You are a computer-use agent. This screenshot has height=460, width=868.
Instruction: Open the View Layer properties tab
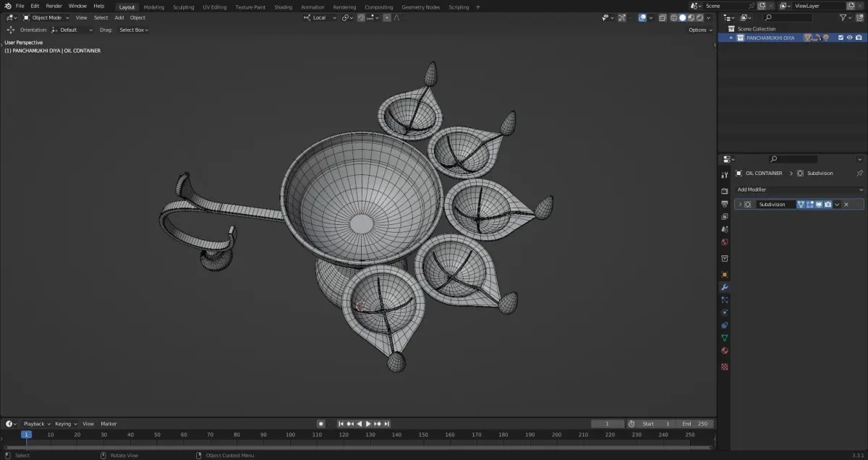click(724, 216)
